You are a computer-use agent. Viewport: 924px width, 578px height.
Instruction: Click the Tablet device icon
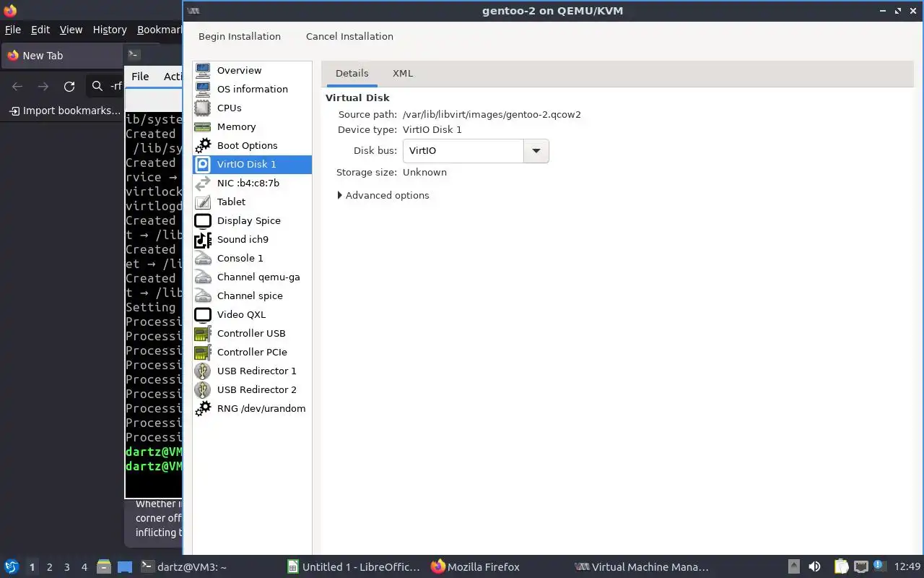pos(203,202)
